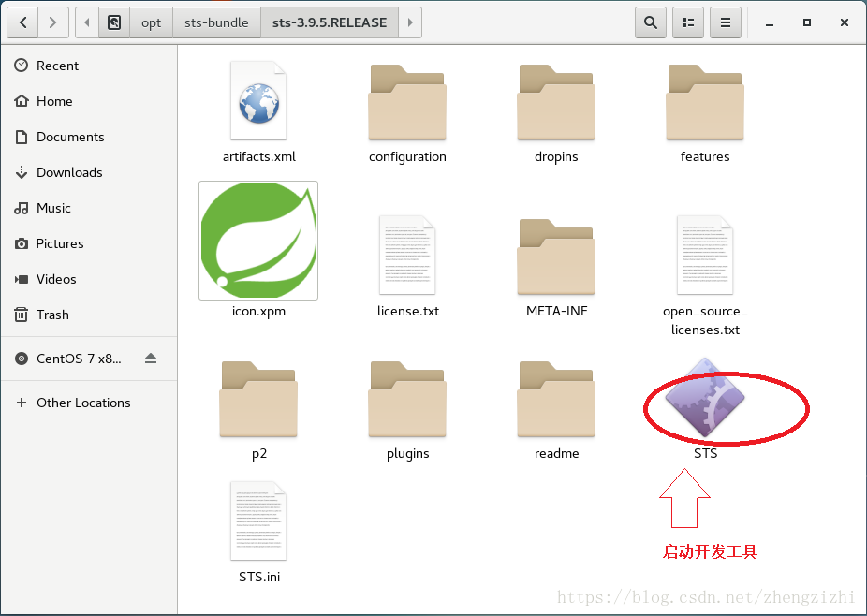This screenshot has height=616, width=867.
Task: Select the plugins folder
Action: pos(407,399)
